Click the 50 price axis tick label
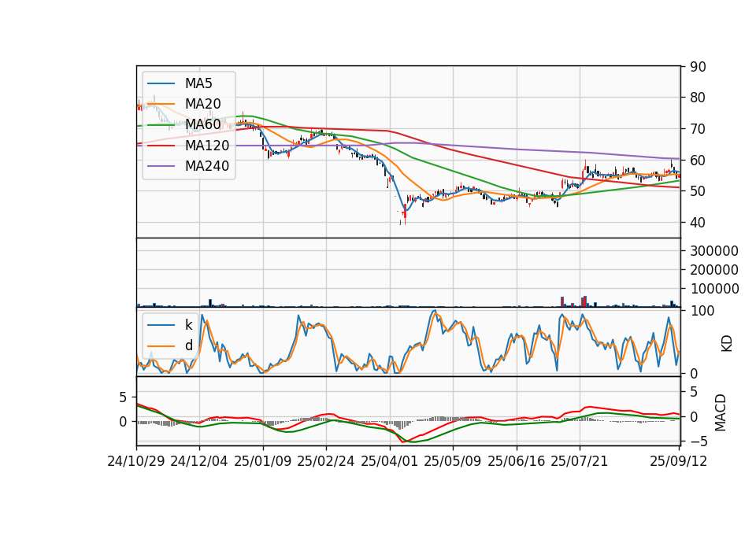The width and height of the screenshot is (756, 543). pyautogui.click(x=698, y=191)
